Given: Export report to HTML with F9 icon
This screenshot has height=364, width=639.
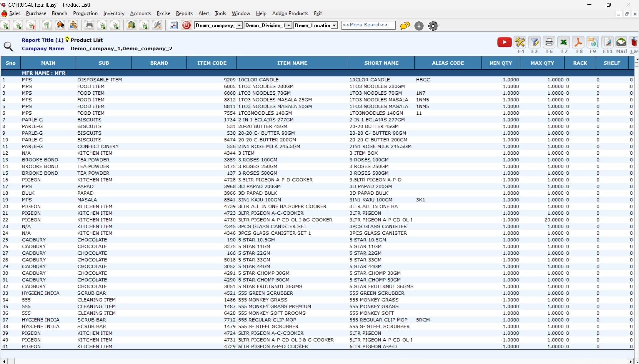Looking at the screenshot, I should [x=592, y=42].
